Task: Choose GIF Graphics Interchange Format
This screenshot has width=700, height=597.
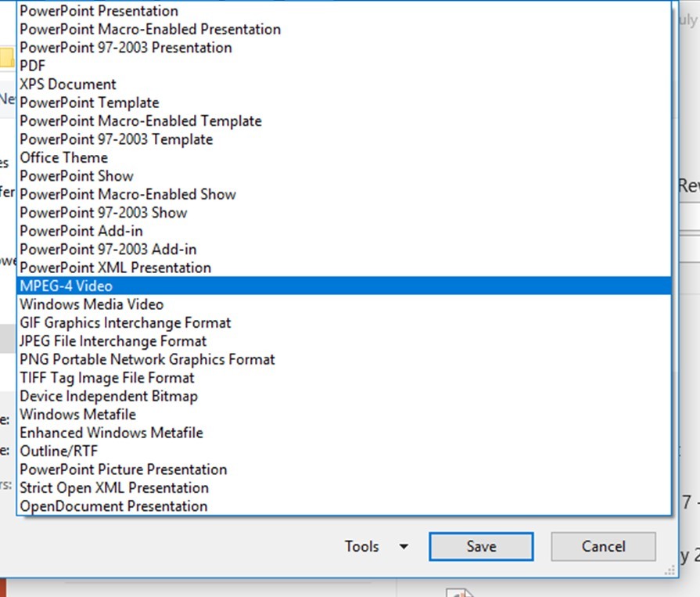Action: 344,322
